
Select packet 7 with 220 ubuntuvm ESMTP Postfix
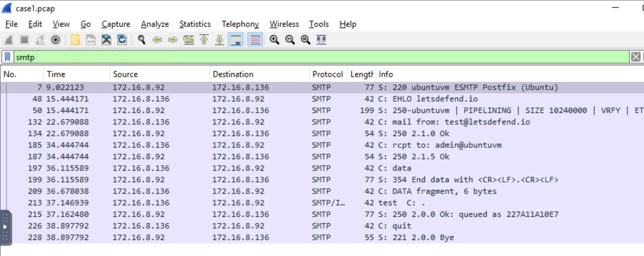[x=322, y=87]
